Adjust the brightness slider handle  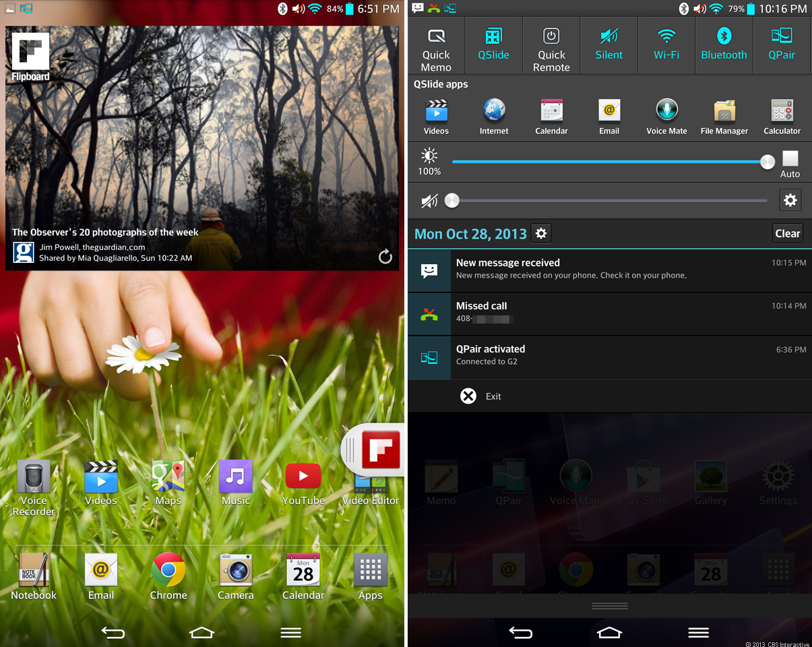(767, 162)
